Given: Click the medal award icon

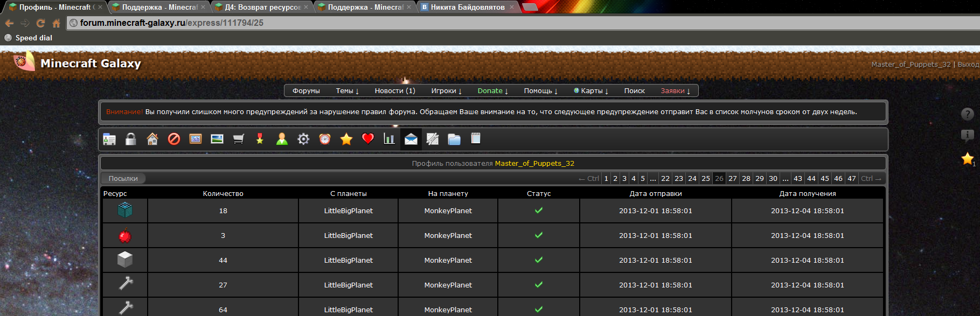Looking at the screenshot, I should pyautogui.click(x=260, y=139).
